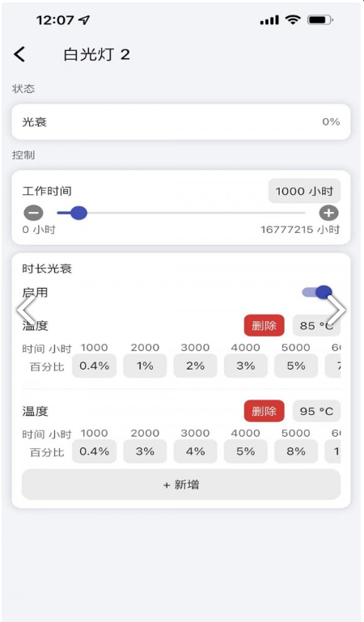Go back using the top-left arrow
The width and height of the screenshot is (364, 622).
click(x=19, y=54)
